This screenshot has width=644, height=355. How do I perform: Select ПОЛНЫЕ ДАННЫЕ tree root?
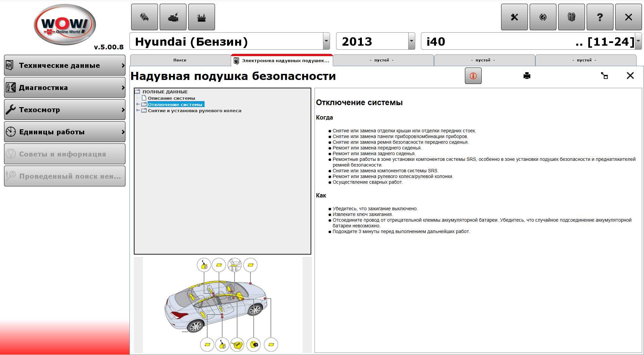point(165,92)
